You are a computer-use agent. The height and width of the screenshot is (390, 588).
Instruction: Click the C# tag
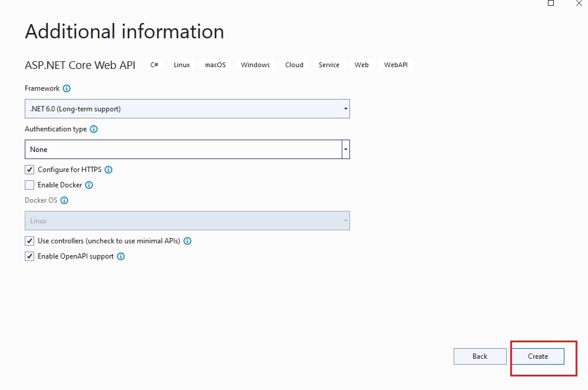[x=154, y=65]
